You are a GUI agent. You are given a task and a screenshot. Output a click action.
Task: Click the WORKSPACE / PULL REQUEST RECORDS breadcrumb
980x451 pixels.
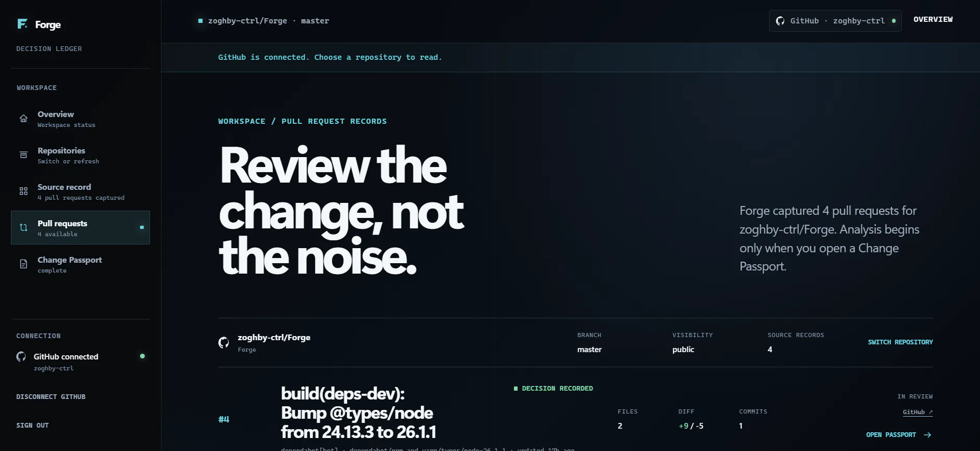(303, 121)
